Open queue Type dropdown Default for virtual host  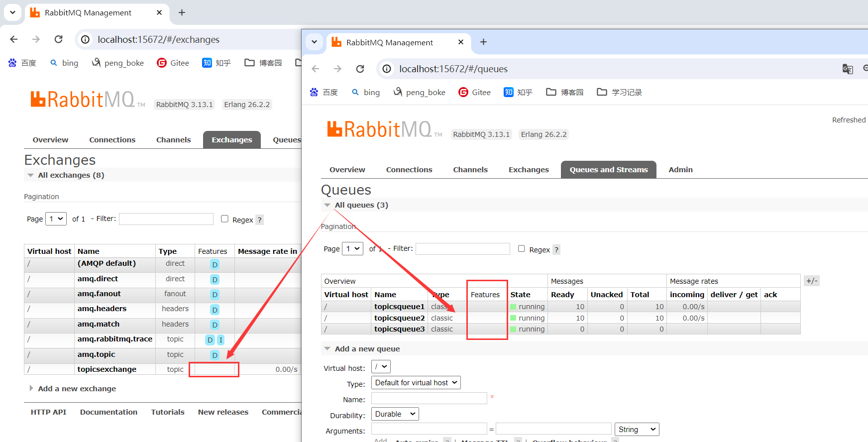click(x=416, y=383)
